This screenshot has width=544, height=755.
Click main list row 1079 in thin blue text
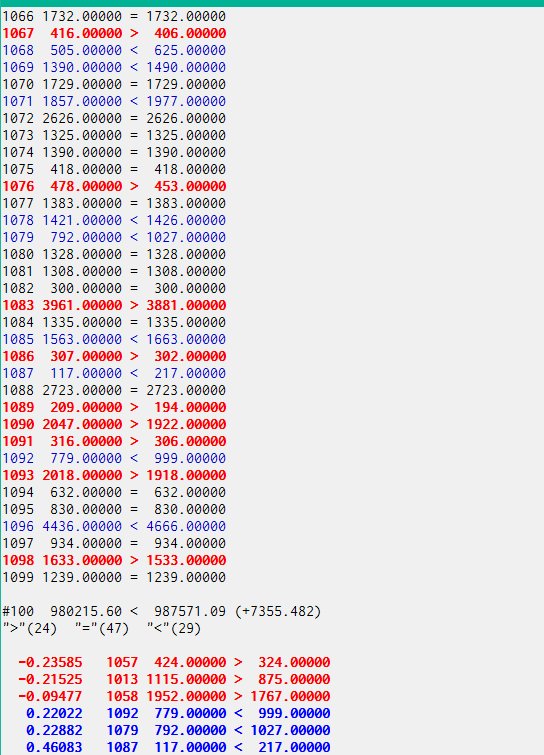pyautogui.click(x=114, y=237)
